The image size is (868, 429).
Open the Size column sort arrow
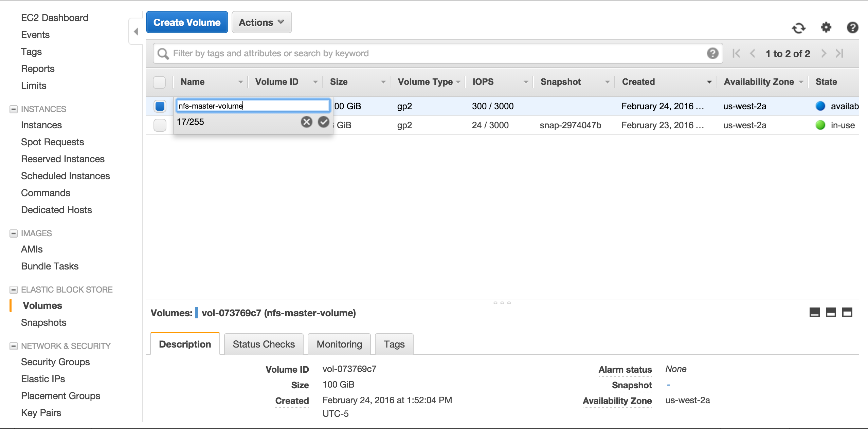click(383, 82)
